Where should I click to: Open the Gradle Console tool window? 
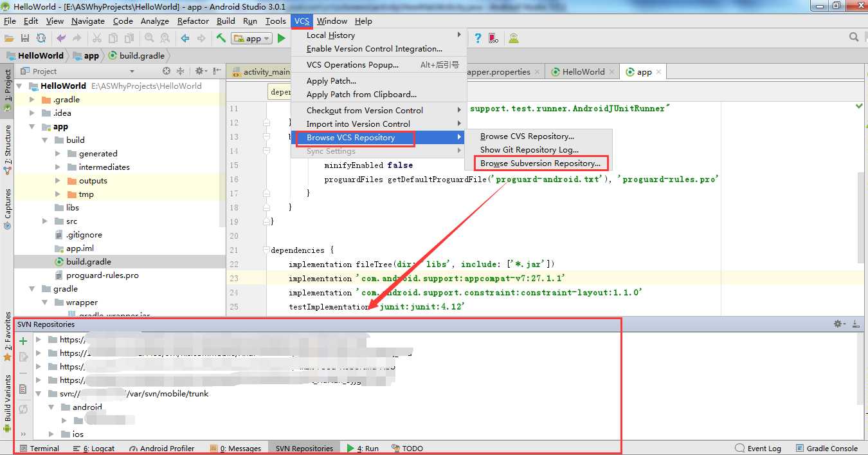(826, 449)
